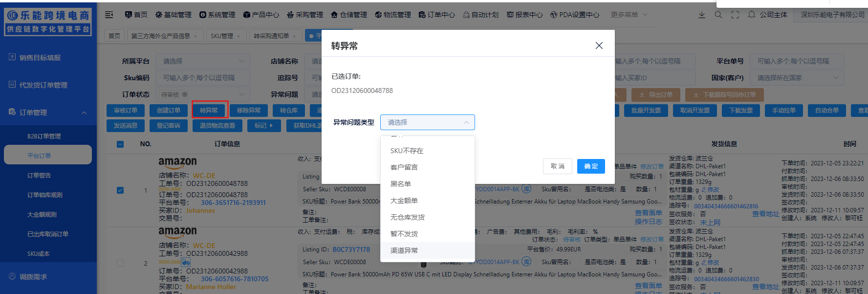Image resolution: width=868 pixels, height=294 pixels.
Task: Click the 调拨需求 sidebar icon
Action: click(x=12, y=276)
